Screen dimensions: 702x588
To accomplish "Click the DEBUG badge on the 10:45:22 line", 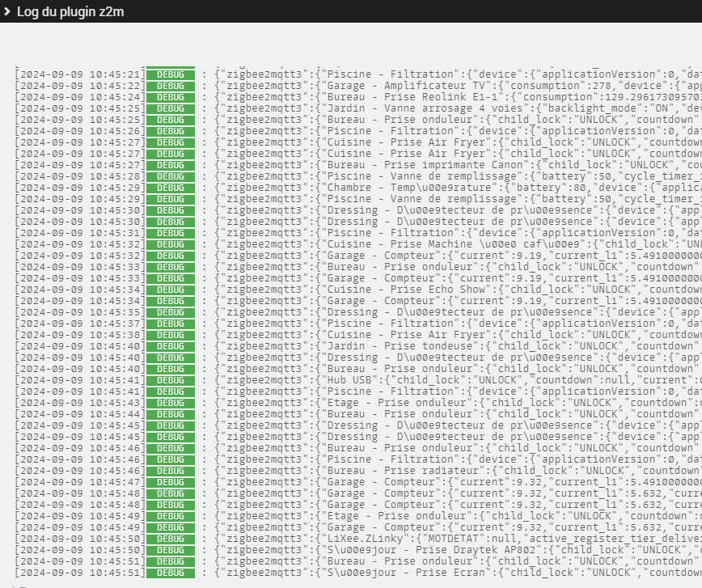I will coord(171,86).
